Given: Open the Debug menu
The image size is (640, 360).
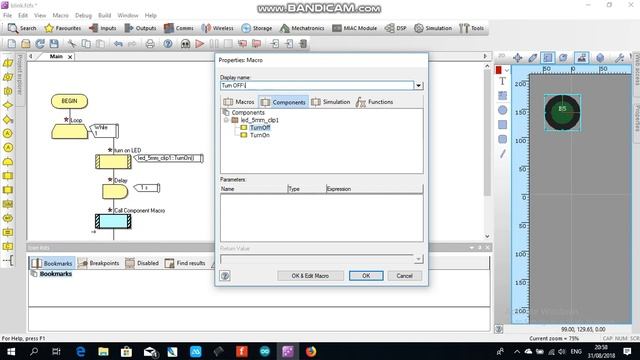Looking at the screenshot, I should 83,15.
